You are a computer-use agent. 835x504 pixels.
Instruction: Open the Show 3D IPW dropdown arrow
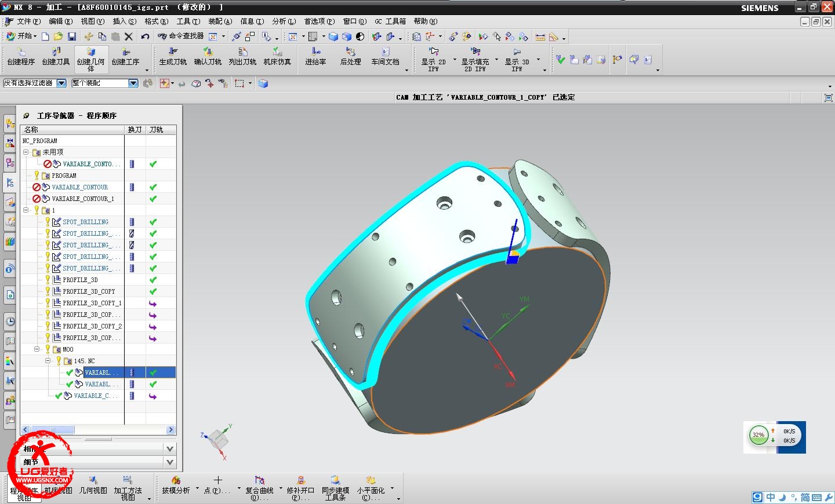coord(538,60)
